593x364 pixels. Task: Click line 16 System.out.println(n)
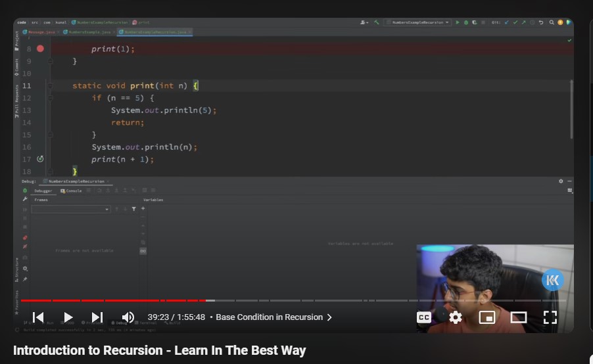[144, 147]
